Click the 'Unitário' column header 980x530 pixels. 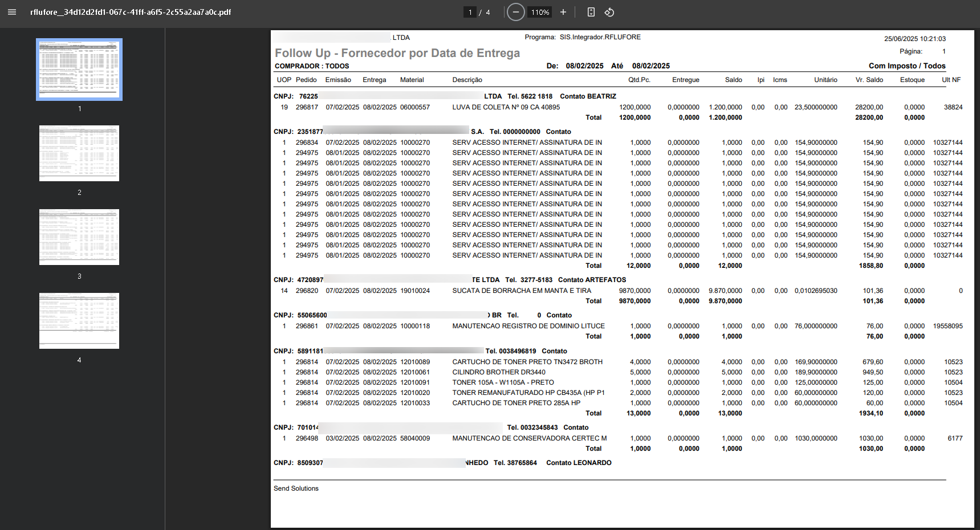point(826,80)
